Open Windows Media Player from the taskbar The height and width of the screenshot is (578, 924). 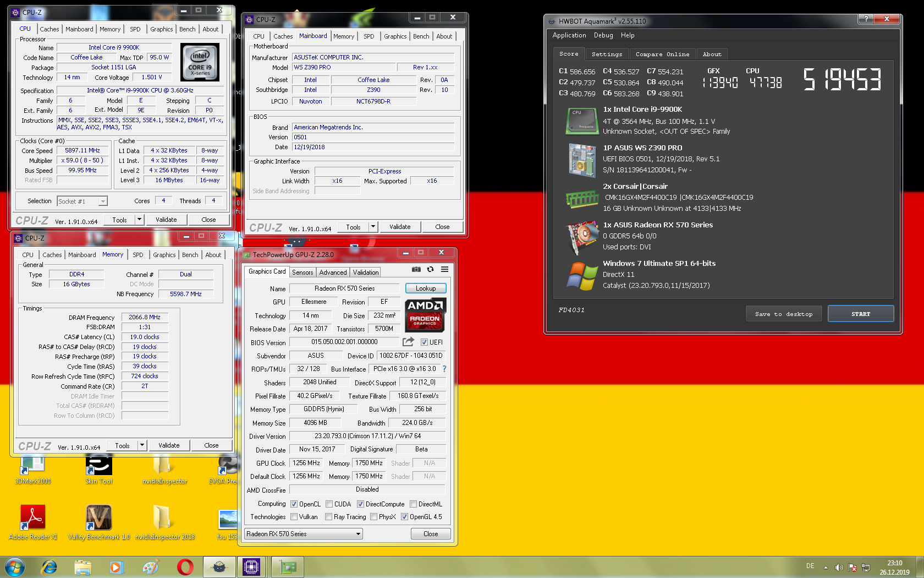[116, 567]
